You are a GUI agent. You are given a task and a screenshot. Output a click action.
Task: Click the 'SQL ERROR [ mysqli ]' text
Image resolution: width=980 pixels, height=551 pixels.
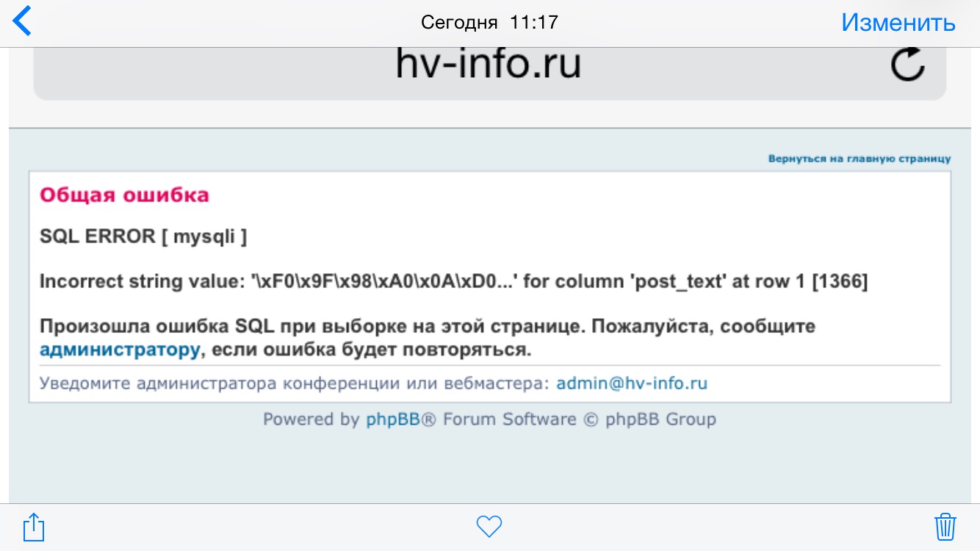[x=143, y=237]
